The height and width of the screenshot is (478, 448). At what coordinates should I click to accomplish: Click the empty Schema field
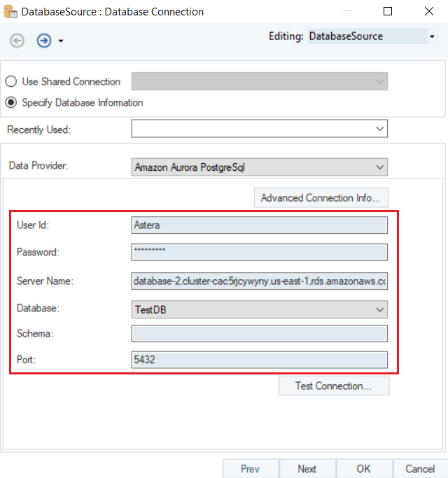[259, 334]
